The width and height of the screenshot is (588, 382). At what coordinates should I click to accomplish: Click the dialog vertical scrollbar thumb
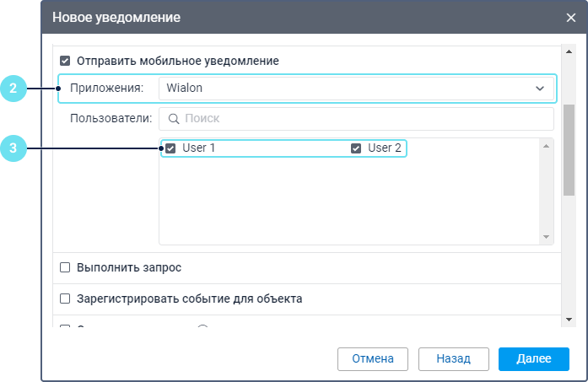coord(569,152)
